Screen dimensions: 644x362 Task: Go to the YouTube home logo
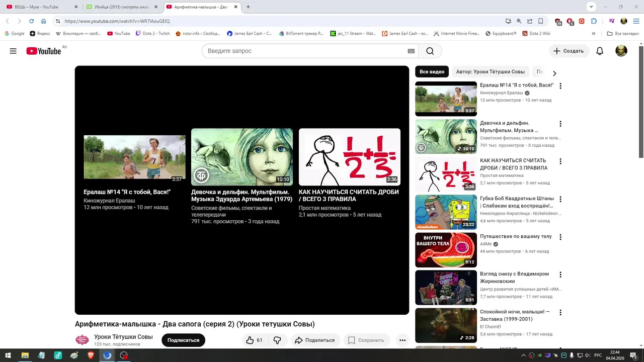(x=44, y=51)
